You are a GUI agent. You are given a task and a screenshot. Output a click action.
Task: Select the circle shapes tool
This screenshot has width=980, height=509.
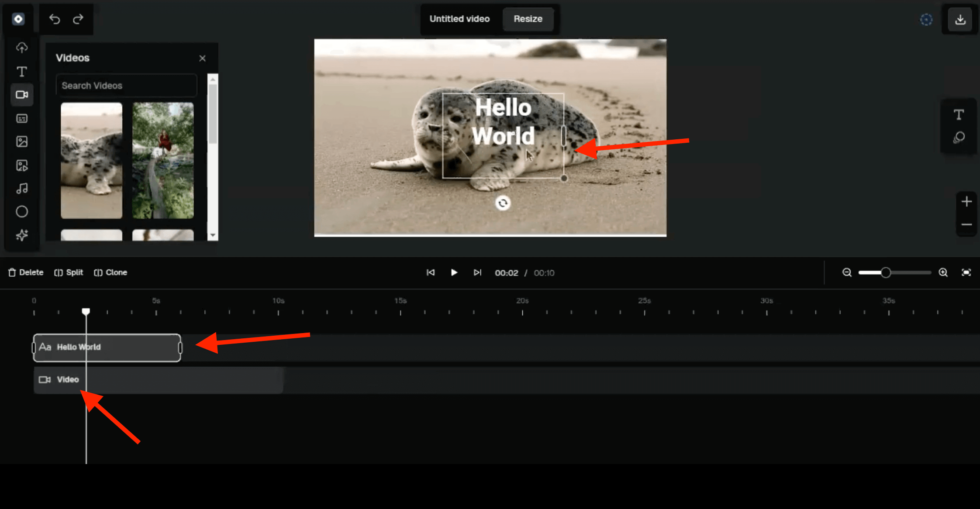pyautogui.click(x=22, y=212)
